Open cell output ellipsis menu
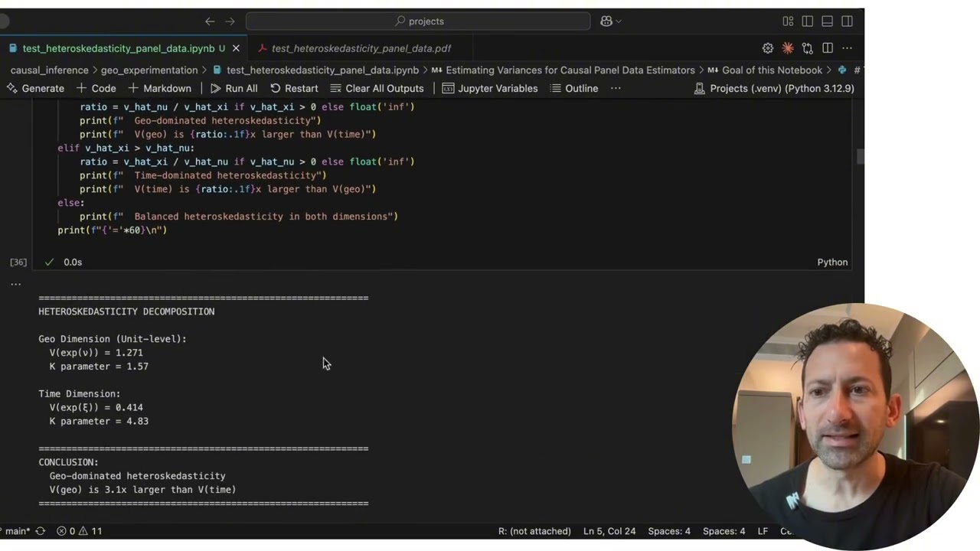 15,284
